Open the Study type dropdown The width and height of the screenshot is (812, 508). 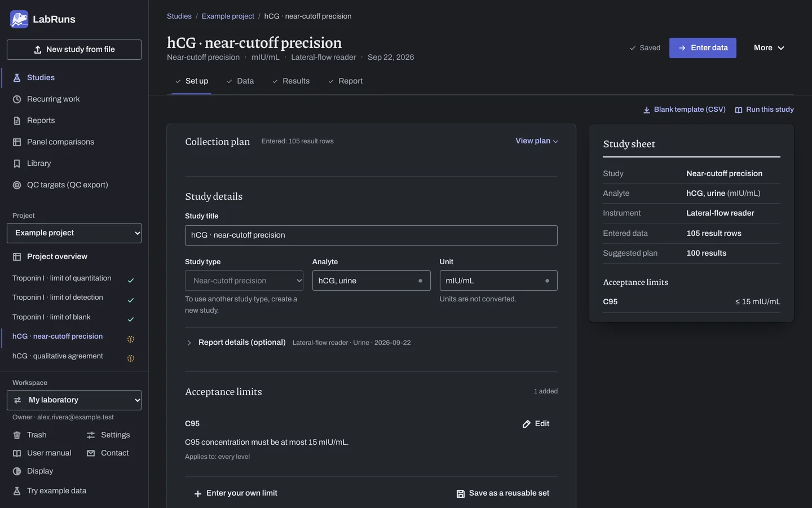pyautogui.click(x=244, y=281)
